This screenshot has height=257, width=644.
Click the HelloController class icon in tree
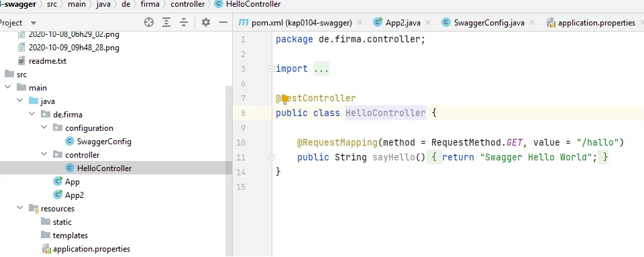click(70, 168)
